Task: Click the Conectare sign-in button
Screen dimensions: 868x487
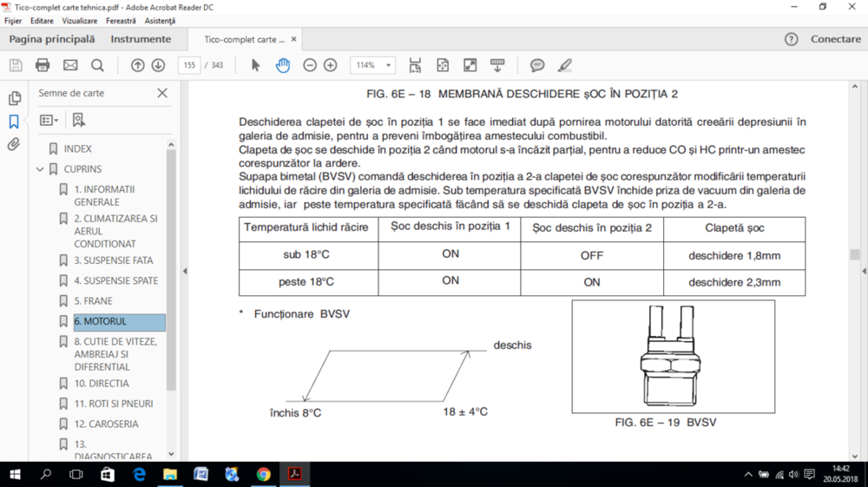Action: 835,39
